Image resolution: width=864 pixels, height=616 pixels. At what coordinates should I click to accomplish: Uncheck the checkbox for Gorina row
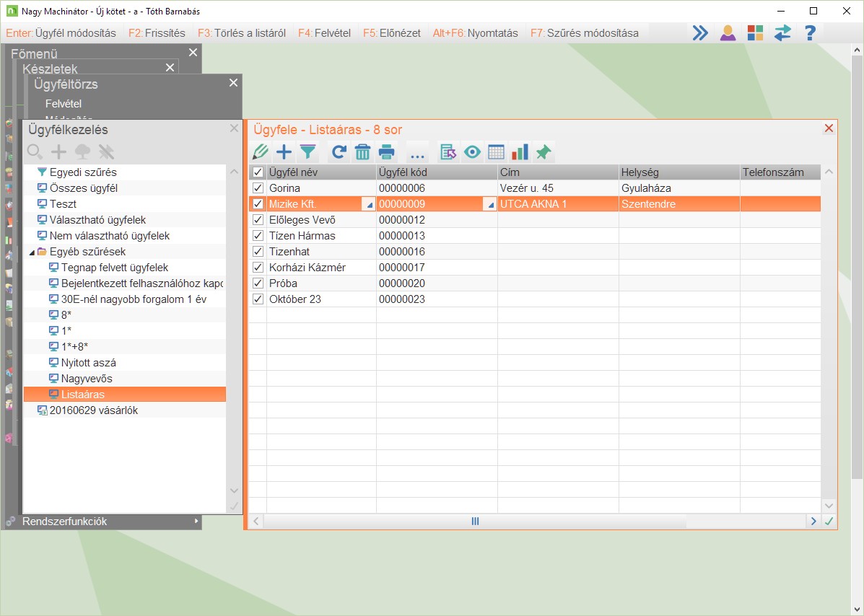tap(258, 188)
